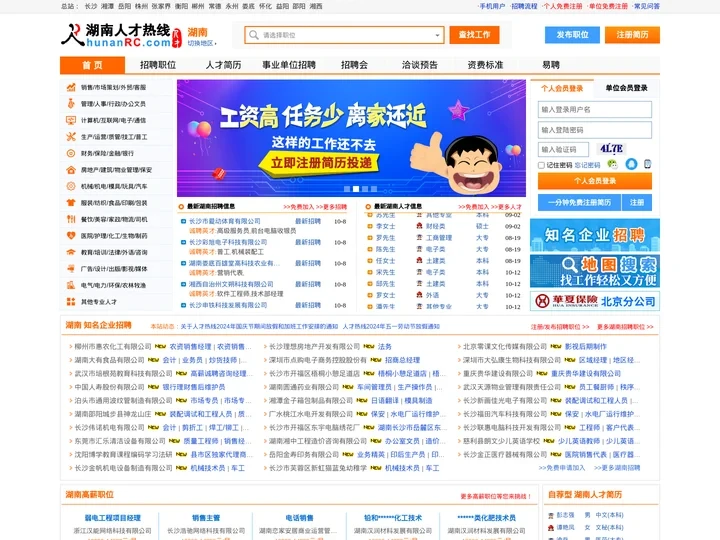Click the 输入登录用户名 input field

[595, 110]
